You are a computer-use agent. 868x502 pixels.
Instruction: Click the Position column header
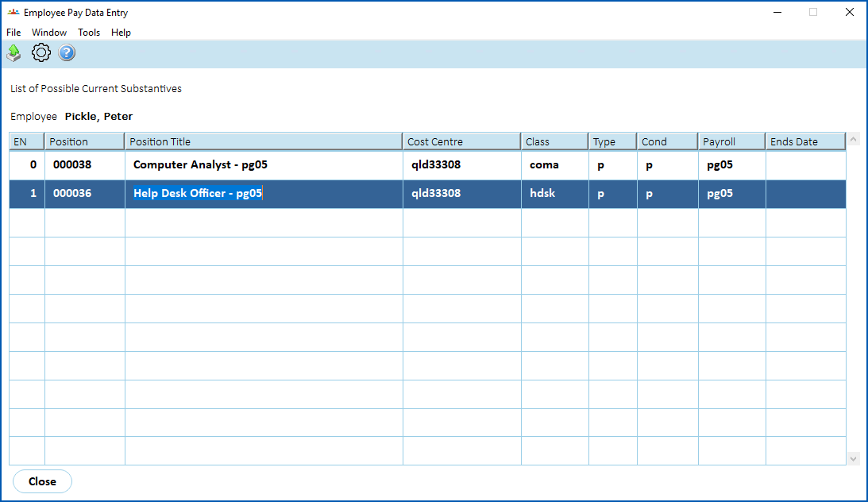tap(85, 141)
